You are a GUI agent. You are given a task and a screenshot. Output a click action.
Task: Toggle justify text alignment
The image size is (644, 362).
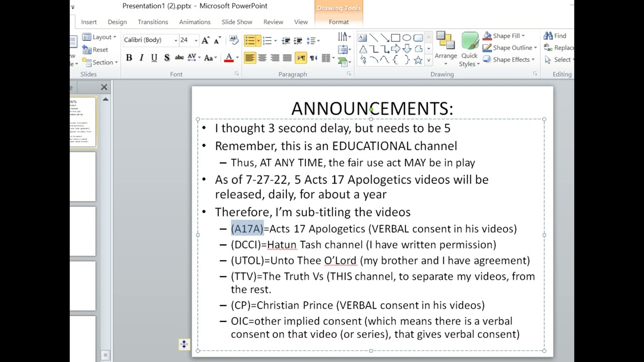click(x=287, y=58)
